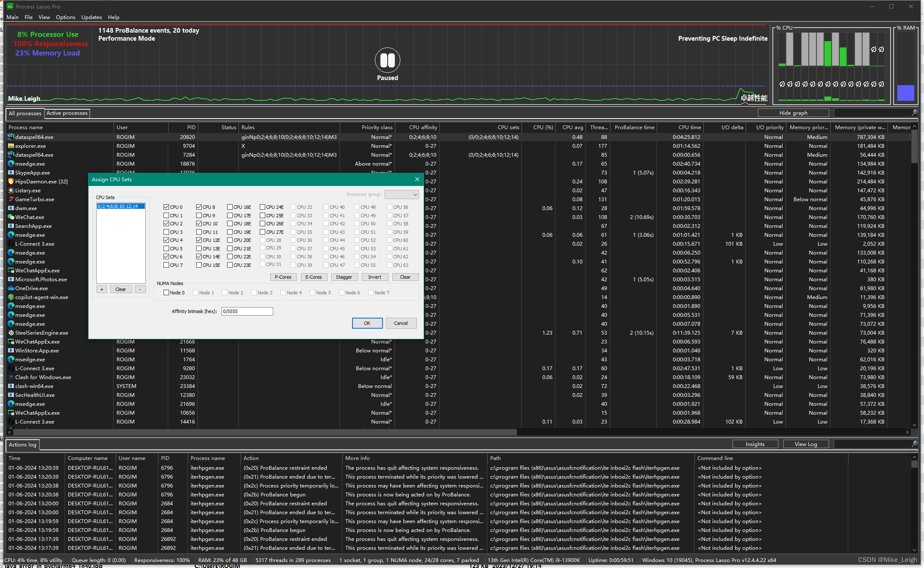Image resolution: width=924 pixels, height=568 pixels.
Task: Uncheck the CPU 0 checkbox
Action: [x=166, y=207]
